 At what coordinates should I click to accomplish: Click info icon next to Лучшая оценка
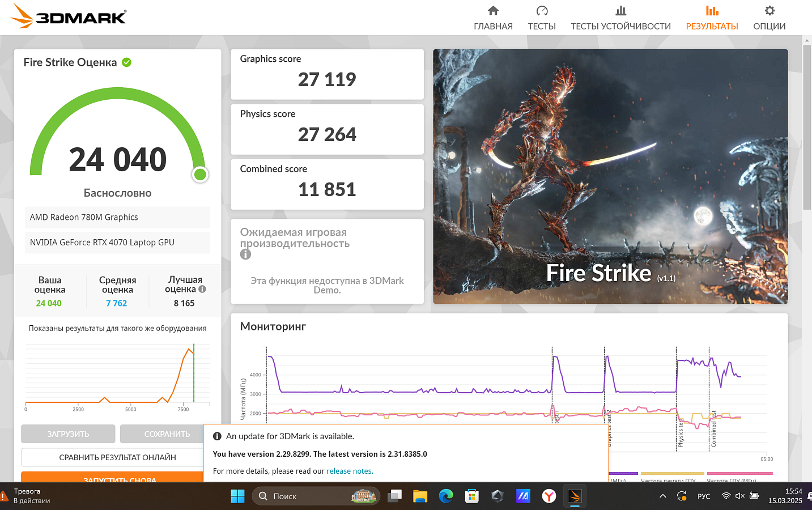202,289
